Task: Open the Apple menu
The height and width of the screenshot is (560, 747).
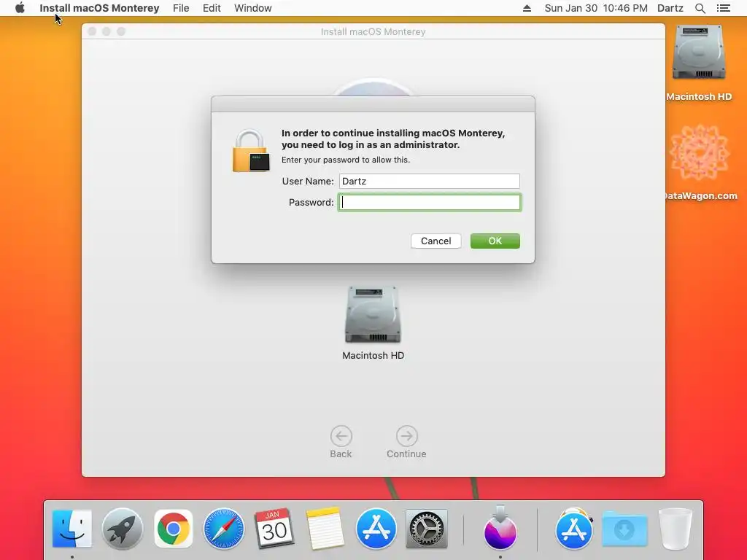Action: click(x=20, y=8)
